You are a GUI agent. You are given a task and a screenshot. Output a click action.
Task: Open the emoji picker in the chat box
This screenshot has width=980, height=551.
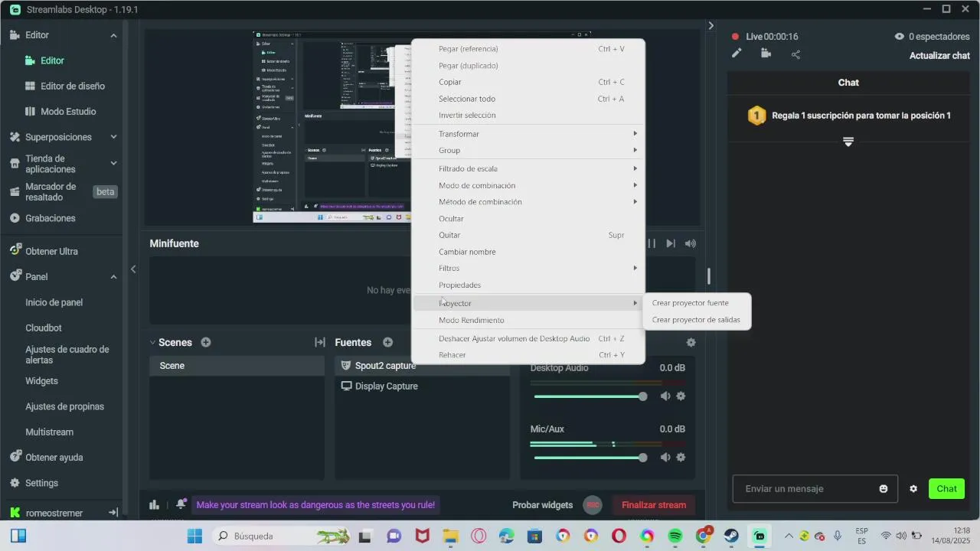pyautogui.click(x=884, y=489)
